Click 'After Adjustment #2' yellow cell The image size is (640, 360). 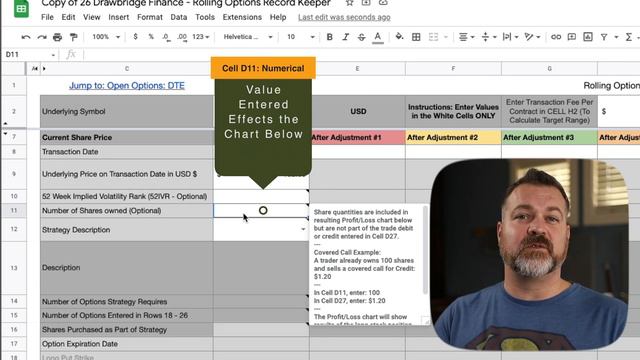coord(453,138)
